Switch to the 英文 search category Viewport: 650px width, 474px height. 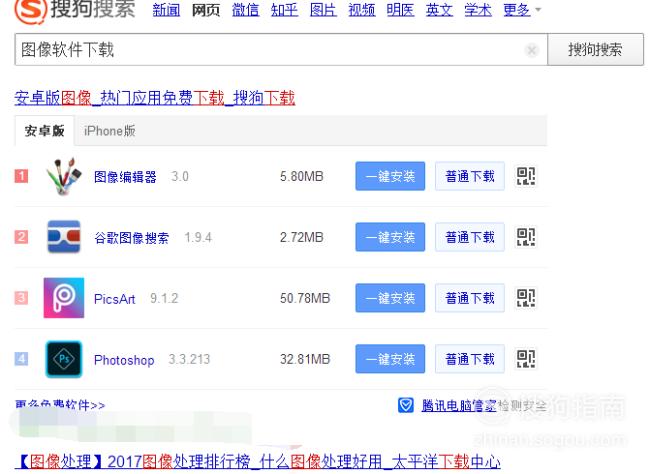click(439, 10)
